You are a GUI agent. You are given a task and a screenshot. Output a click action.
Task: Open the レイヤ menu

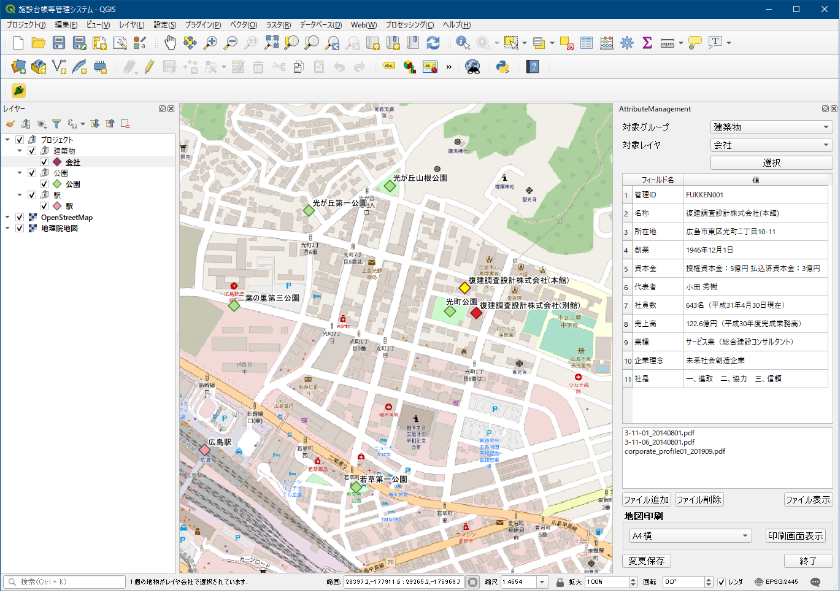tap(131, 25)
